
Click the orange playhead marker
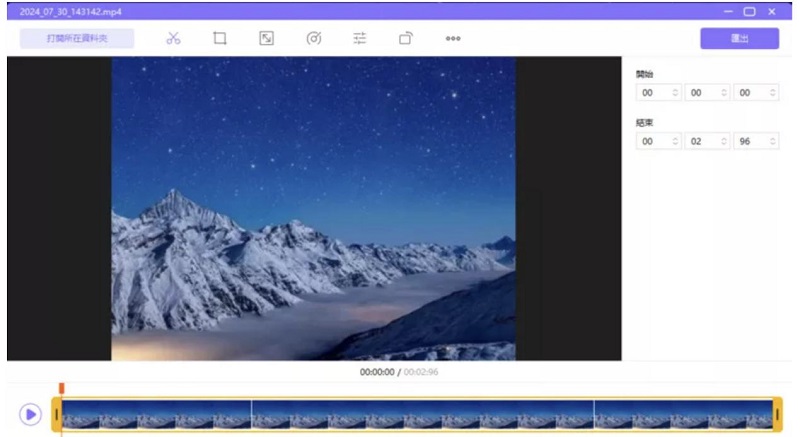pyautogui.click(x=62, y=389)
